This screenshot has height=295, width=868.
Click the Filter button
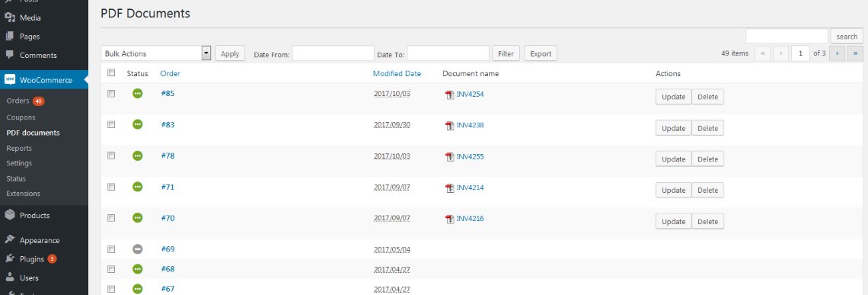(x=506, y=54)
